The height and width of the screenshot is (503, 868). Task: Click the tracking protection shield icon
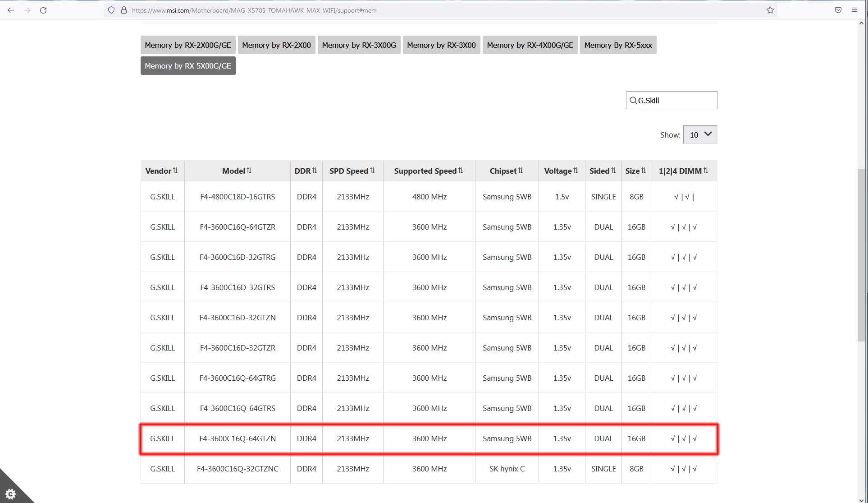pyautogui.click(x=111, y=10)
